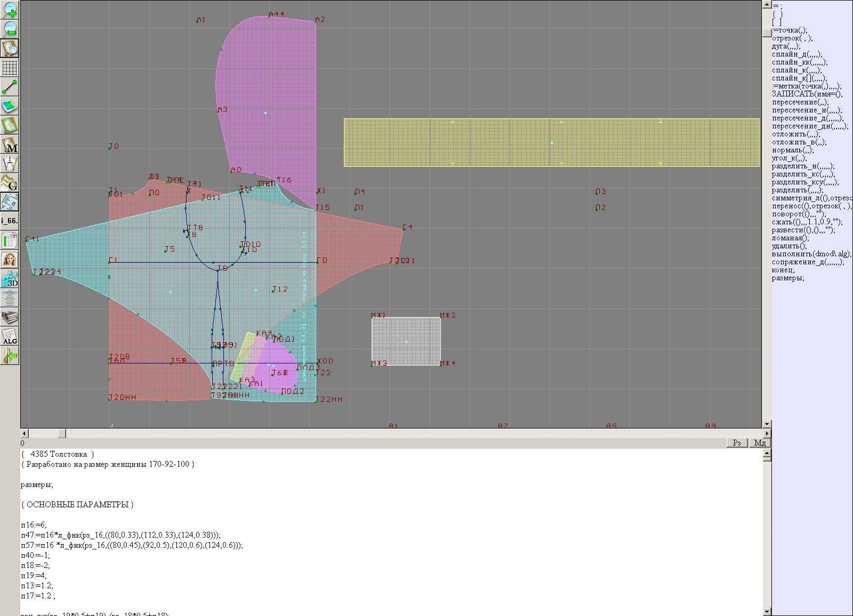Open the pattern pieces 'M' icon

tap(10, 145)
